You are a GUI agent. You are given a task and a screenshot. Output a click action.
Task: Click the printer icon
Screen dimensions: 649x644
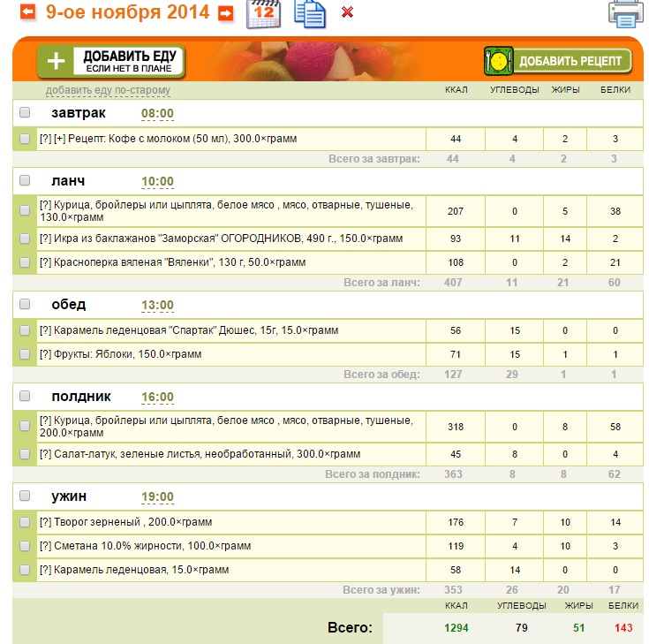(625, 13)
